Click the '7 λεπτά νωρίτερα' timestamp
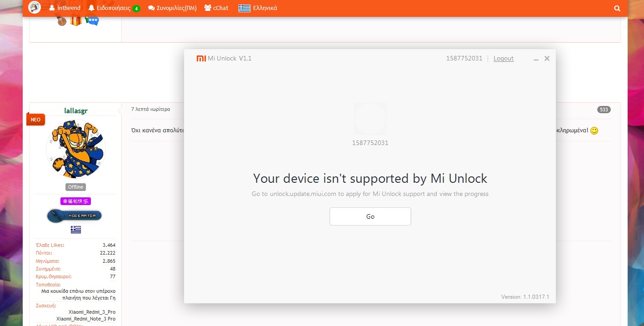The height and width of the screenshot is (326, 644). coord(150,109)
